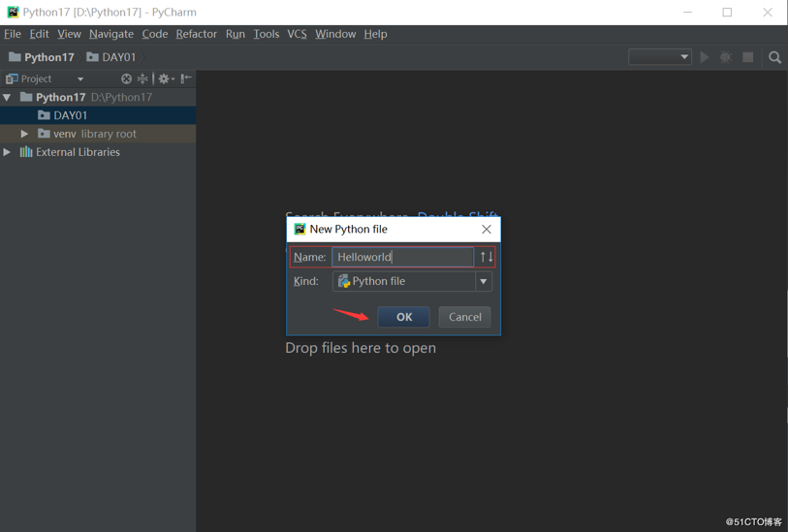Open the Kind dropdown in dialog
This screenshot has width=788, height=532.
[483, 281]
